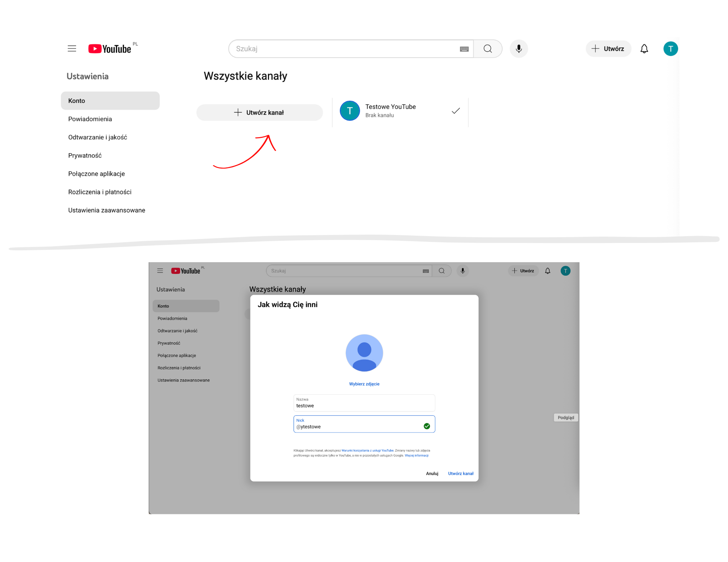The image size is (728, 562).
Task: Click the Wybierz zdjęcie link
Action: pos(364,384)
